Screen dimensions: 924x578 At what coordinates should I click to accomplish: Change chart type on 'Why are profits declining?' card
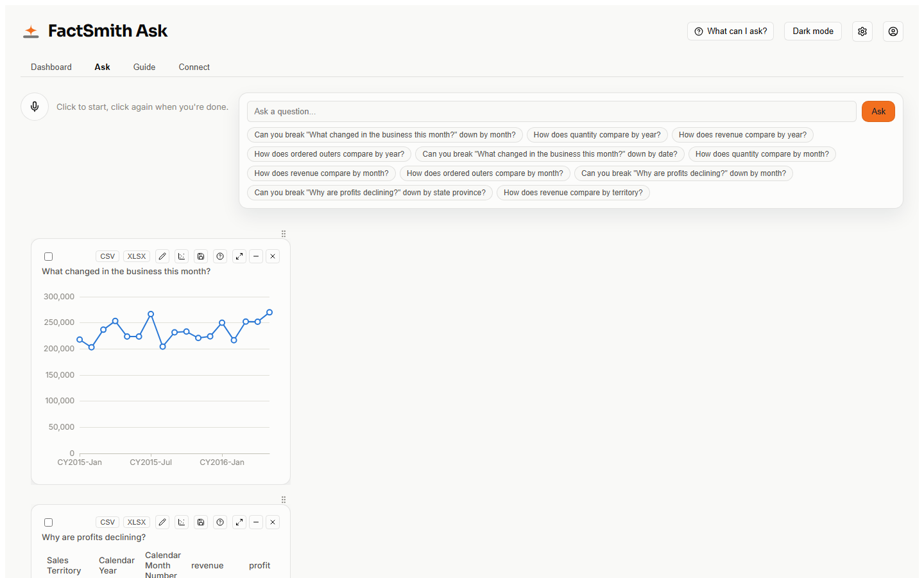[182, 522]
